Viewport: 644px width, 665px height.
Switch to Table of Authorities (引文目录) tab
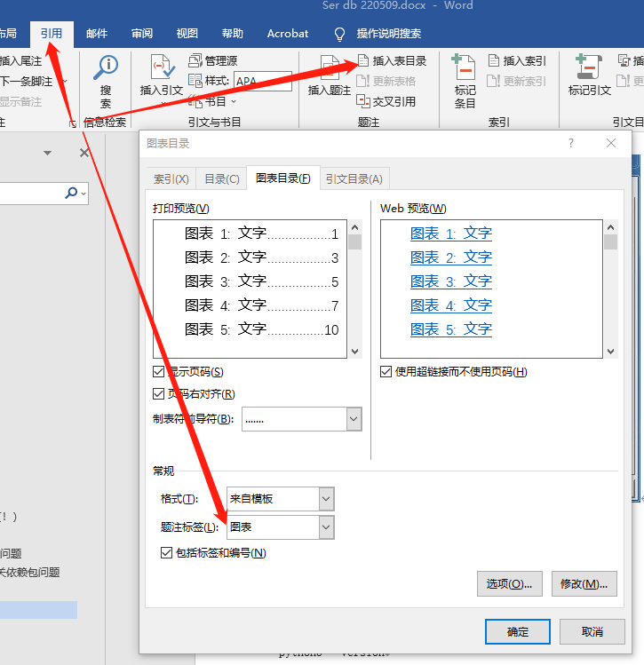point(354,179)
